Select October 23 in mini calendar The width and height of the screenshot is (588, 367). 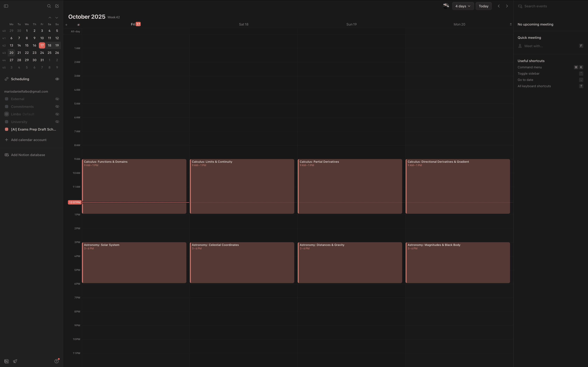(x=34, y=53)
